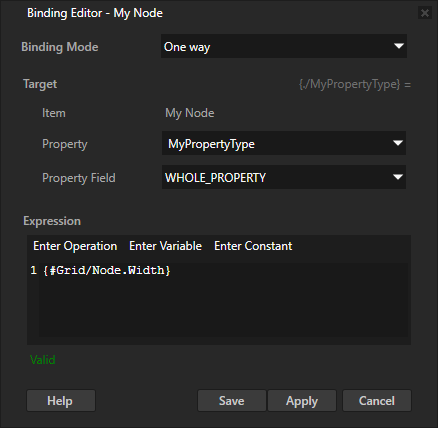Select the MyPropertyType property field
Screen dimensions: 438x428
[x=284, y=143]
